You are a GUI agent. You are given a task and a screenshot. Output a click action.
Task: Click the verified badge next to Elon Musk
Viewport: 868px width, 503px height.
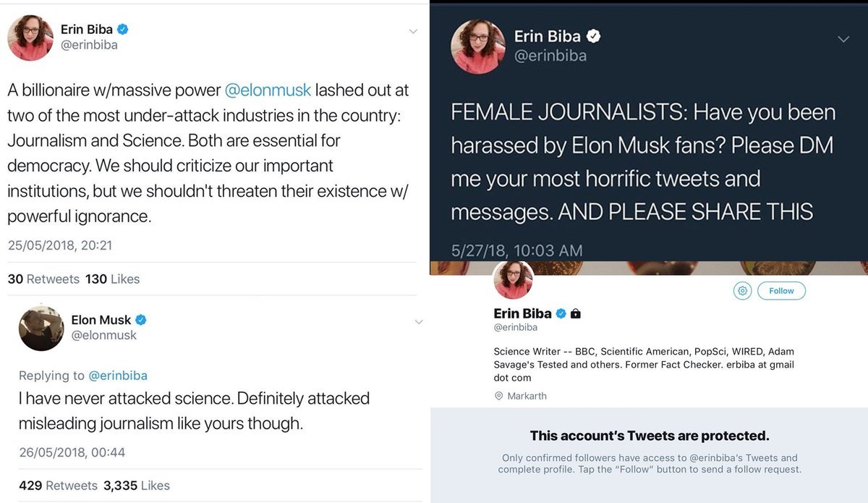tap(142, 320)
